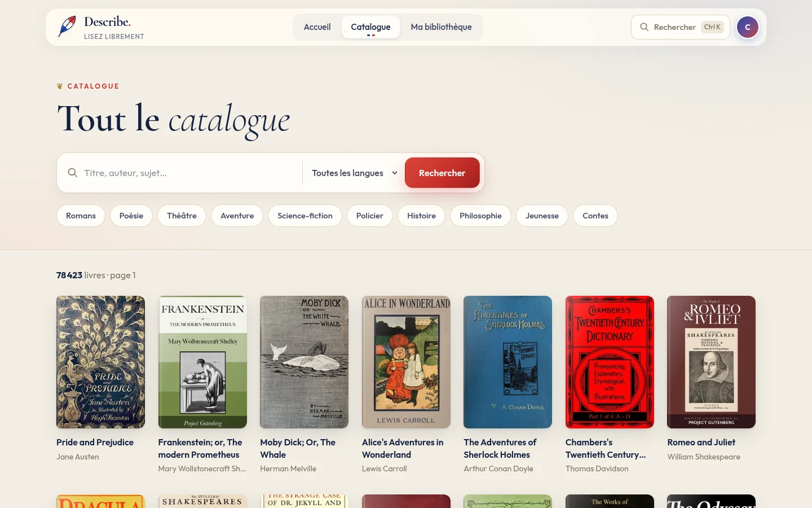Filter by Policier category

pyautogui.click(x=370, y=216)
